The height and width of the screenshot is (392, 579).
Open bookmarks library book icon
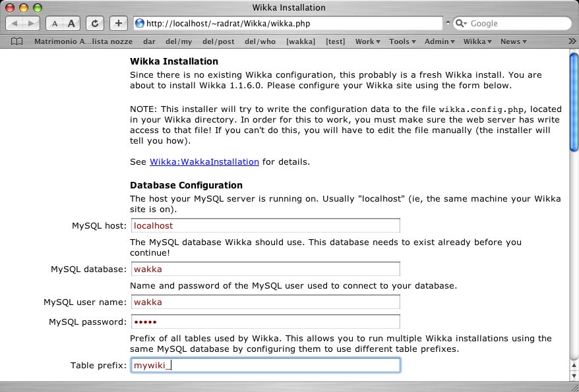pyautogui.click(x=16, y=42)
